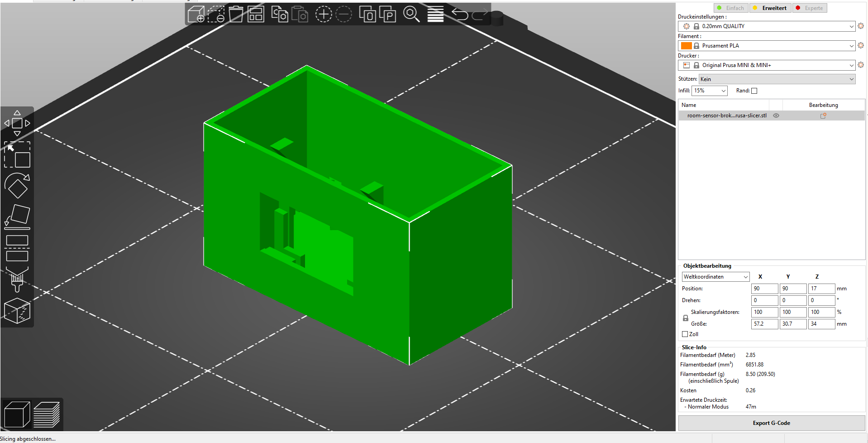Click the Add object toolbar icon
868x443 pixels.
(x=196, y=14)
